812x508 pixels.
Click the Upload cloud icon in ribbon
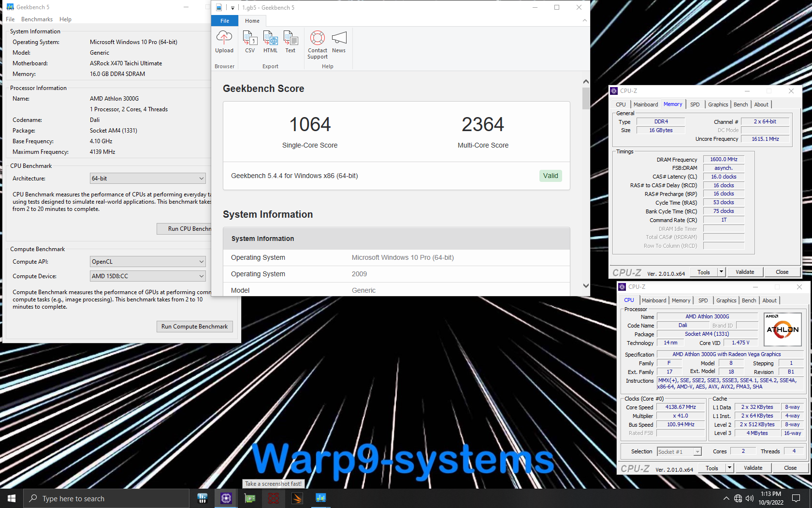224,38
